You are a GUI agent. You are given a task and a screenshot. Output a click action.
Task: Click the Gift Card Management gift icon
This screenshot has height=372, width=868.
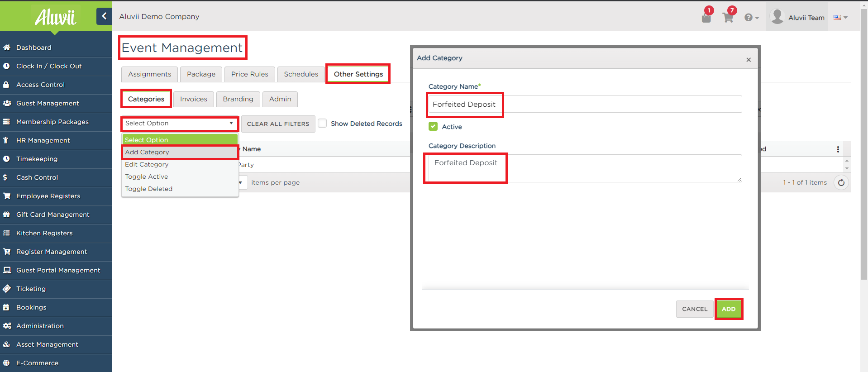tap(7, 215)
